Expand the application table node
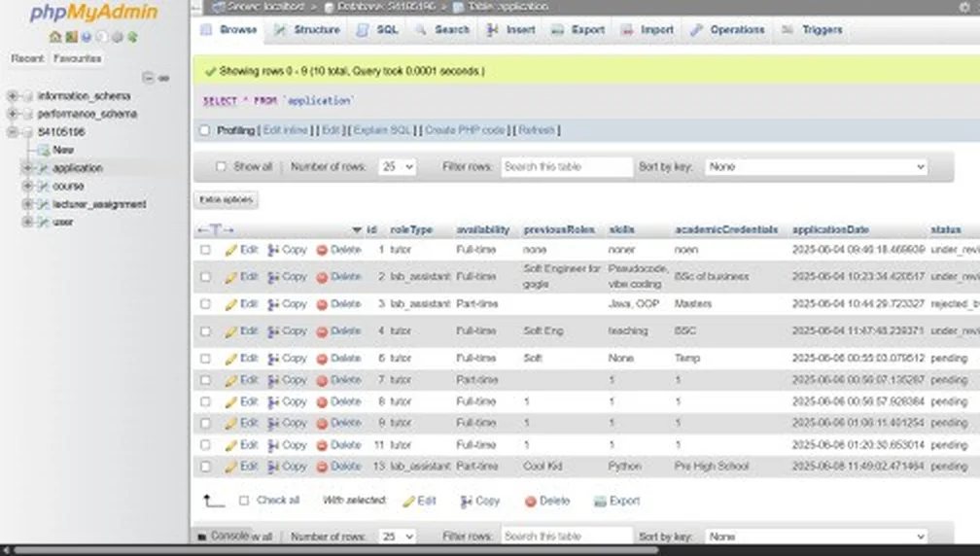The width and height of the screenshot is (980, 556). pos(27,168)
